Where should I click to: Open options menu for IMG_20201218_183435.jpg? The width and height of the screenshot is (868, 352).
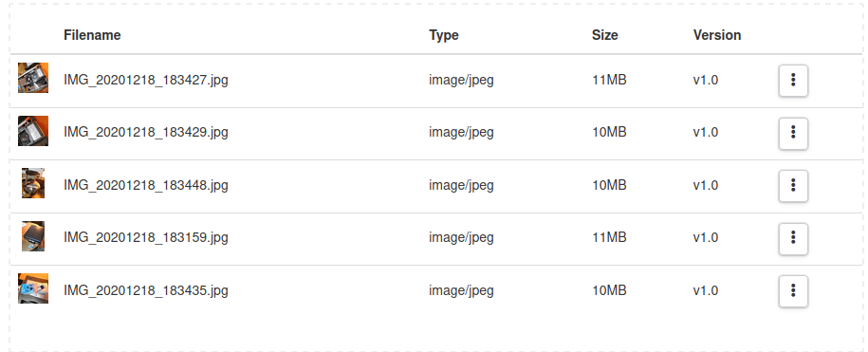click(x=793, y=290)
